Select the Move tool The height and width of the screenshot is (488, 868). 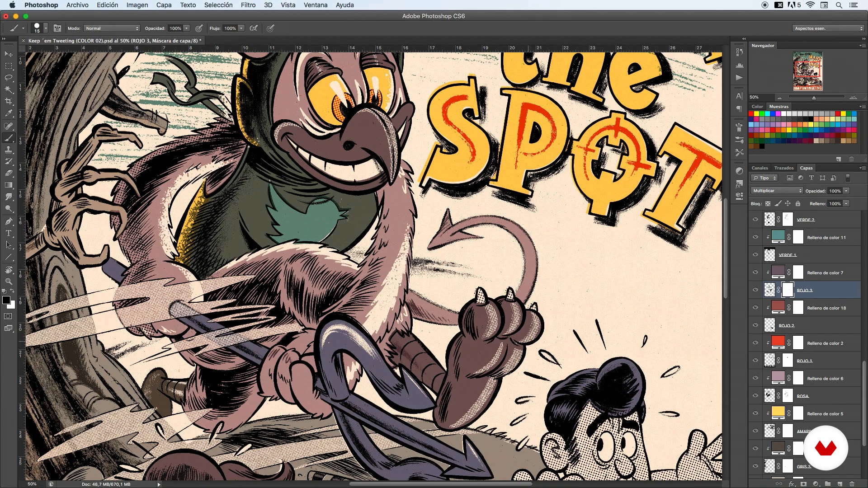pyautogui.click(x=9, y=54)
